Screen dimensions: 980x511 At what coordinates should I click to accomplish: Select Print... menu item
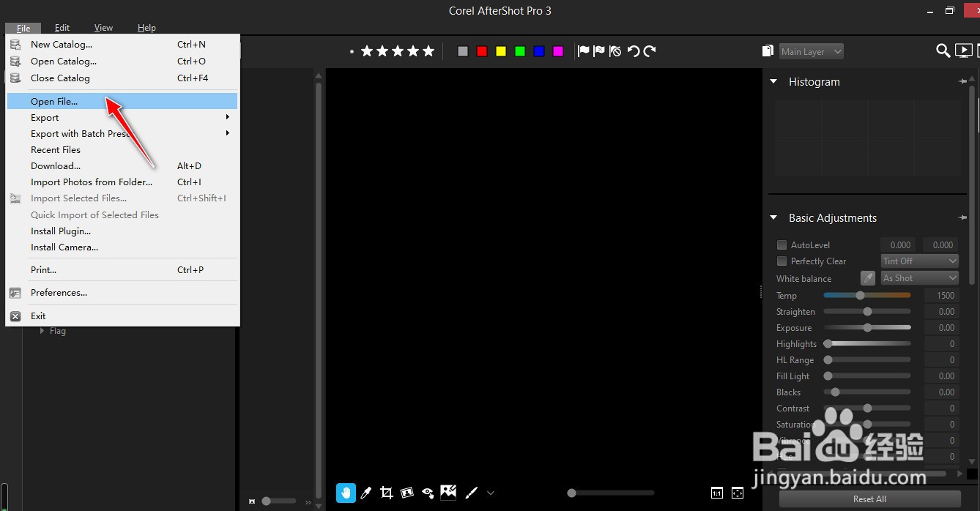122,269
